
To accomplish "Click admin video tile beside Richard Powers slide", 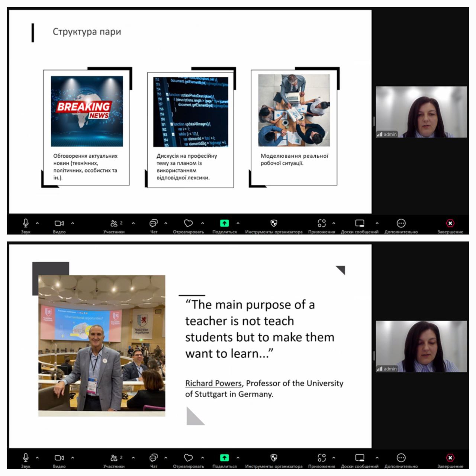I will click(421, 347).
